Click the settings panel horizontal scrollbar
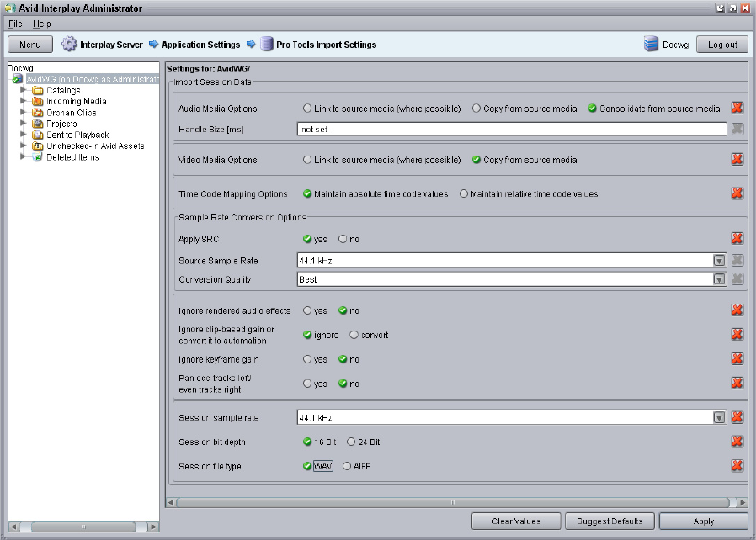 point(453,502)
